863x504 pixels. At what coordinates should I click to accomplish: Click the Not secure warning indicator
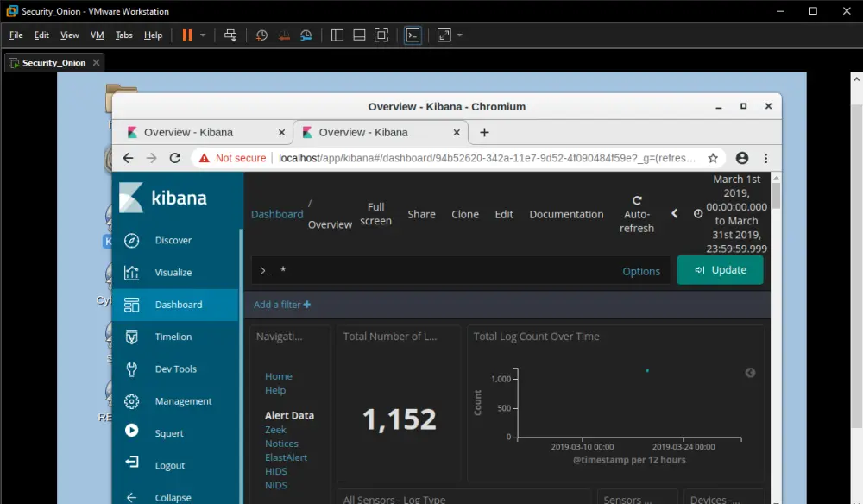point(232,158)
